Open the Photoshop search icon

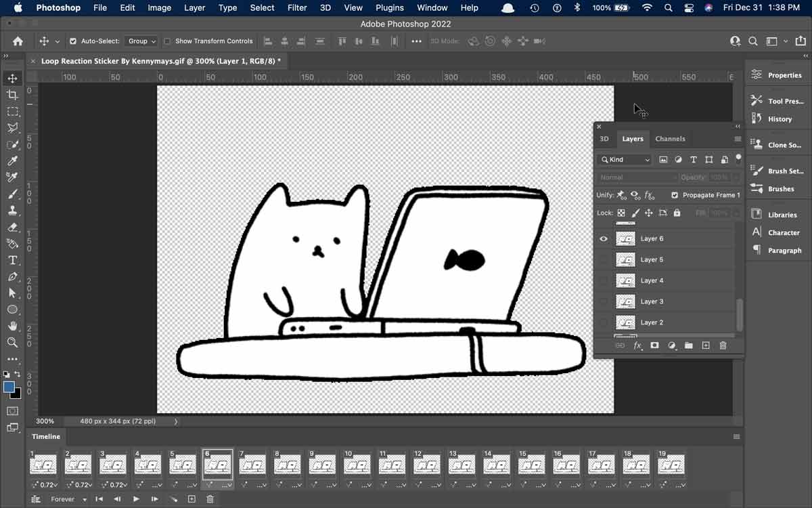[x=753, y=41]
